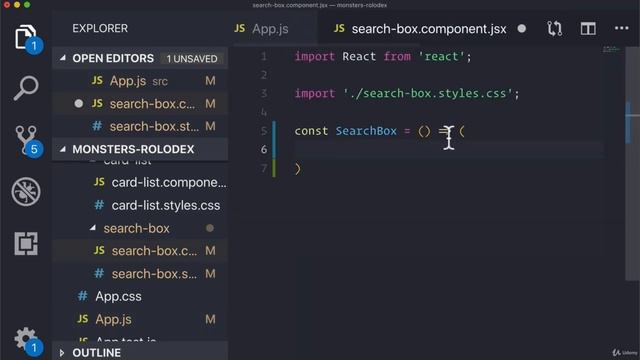Screen dimensions: 640x360
Task: Click the EXPLORER panel title
Action: point(100,28)
